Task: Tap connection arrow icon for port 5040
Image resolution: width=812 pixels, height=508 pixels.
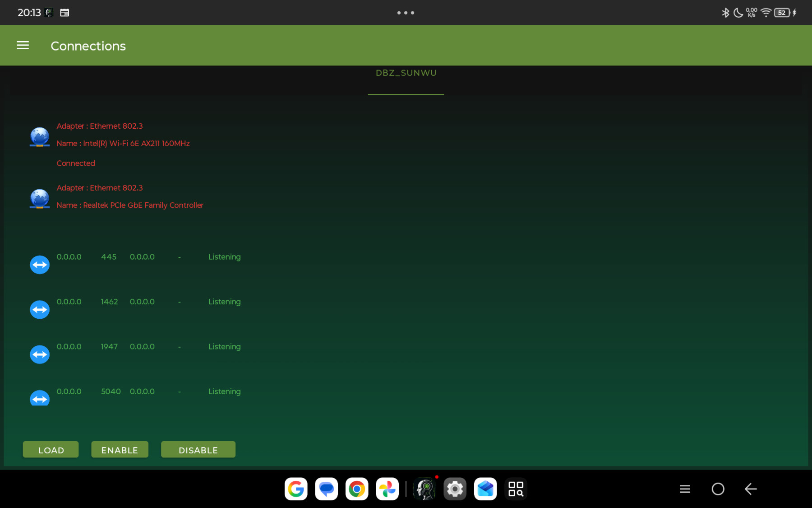Action: [x=40, y=398]
